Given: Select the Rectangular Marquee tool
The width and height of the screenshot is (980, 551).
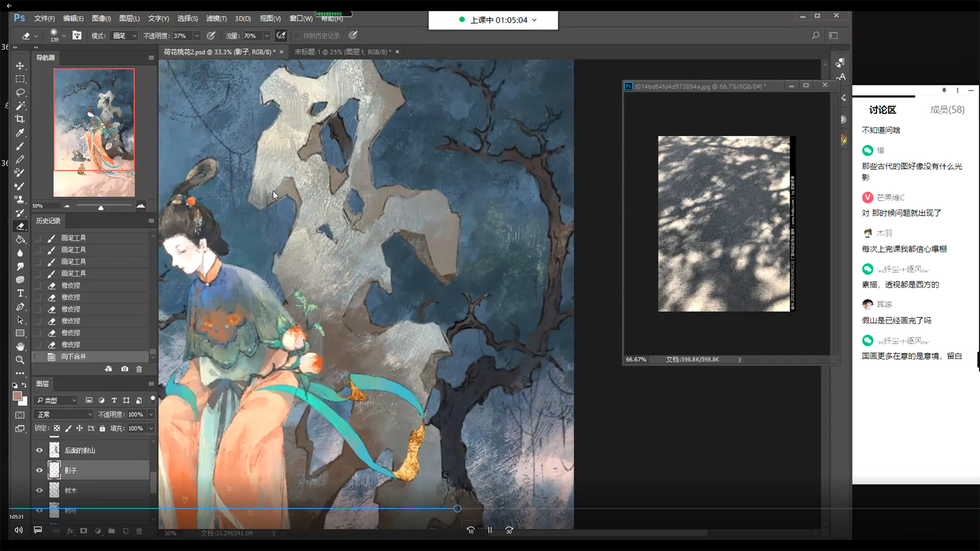Looking at the screenshot, I should coord(20,79).
